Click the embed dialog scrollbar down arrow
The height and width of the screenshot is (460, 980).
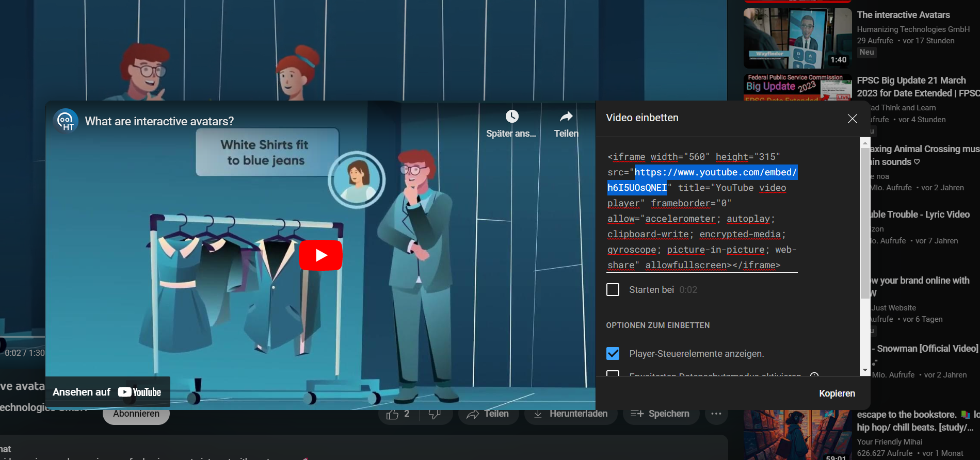[x=865, y=370]
